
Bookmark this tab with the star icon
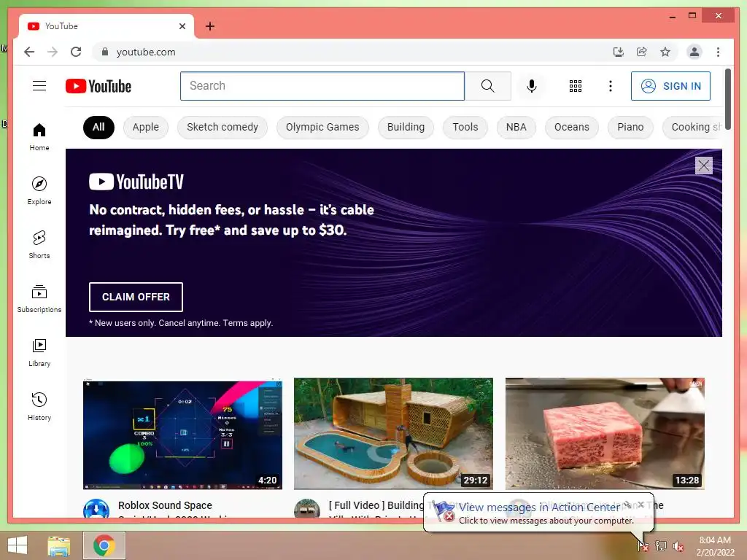(665, 52)
